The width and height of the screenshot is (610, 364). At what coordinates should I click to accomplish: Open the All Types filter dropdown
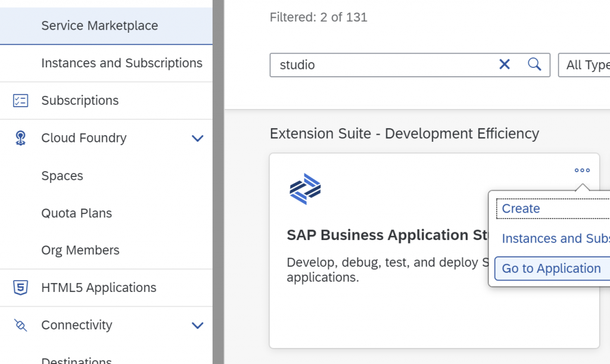[x=584, y=65]
